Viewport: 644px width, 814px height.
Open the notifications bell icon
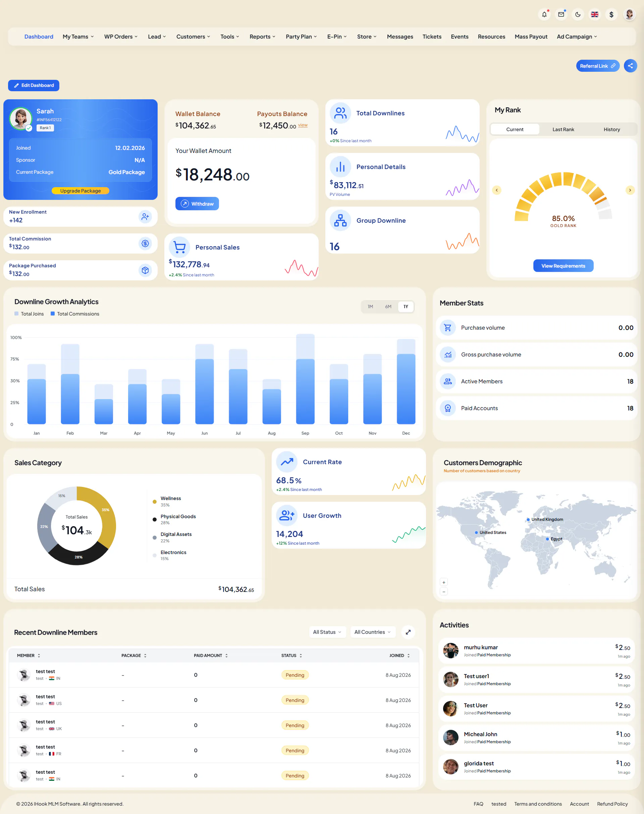point(544,14)
